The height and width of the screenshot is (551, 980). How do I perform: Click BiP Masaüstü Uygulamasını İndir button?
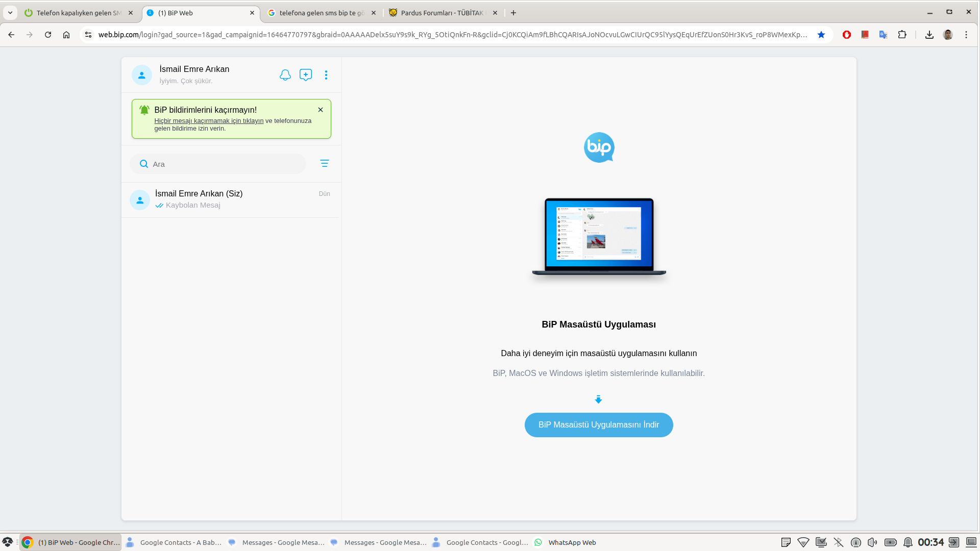pos(598,425)
